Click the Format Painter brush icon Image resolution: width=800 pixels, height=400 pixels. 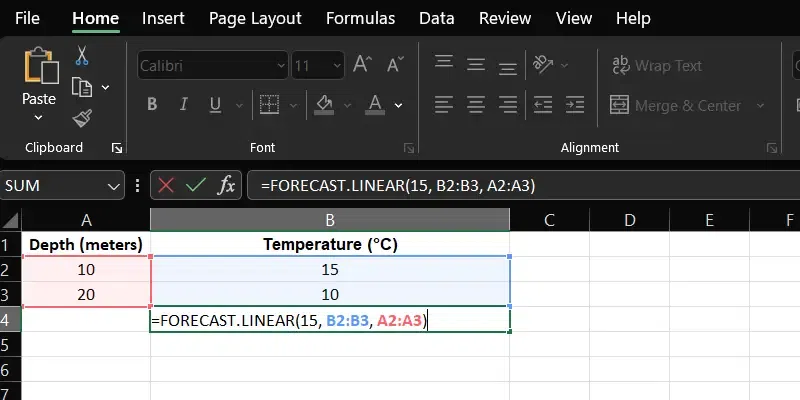pos(82,118)
